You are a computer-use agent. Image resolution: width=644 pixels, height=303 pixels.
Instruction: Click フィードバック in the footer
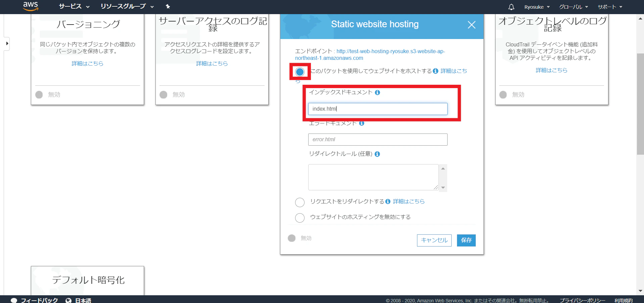coord(39,300)
